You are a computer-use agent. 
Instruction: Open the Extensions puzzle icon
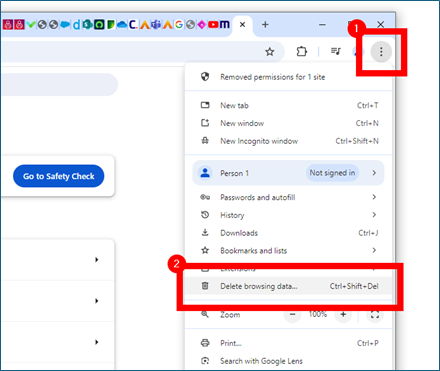coord(301,51)
